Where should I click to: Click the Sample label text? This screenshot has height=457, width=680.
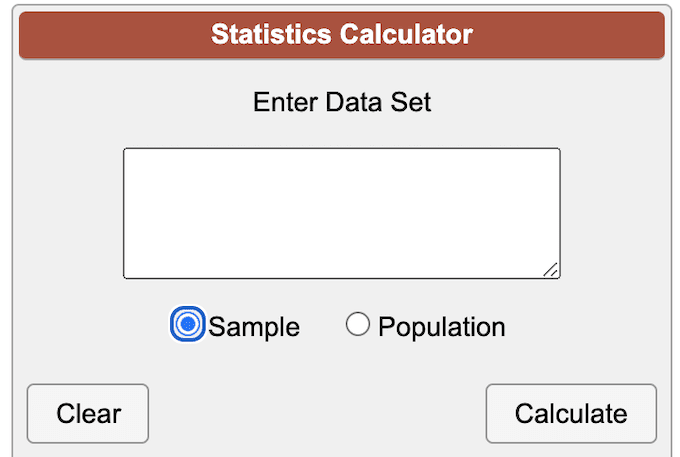(254, 327)
